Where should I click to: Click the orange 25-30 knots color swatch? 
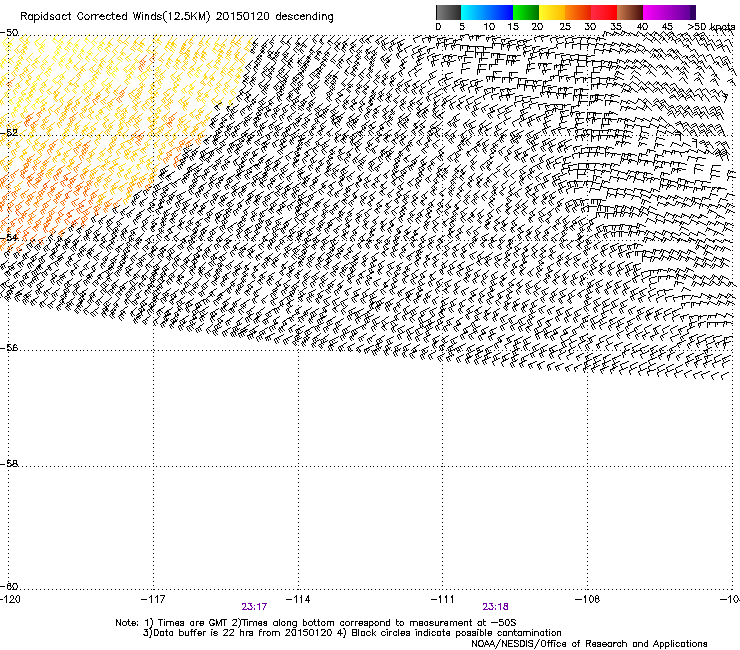tap(578, 12)
